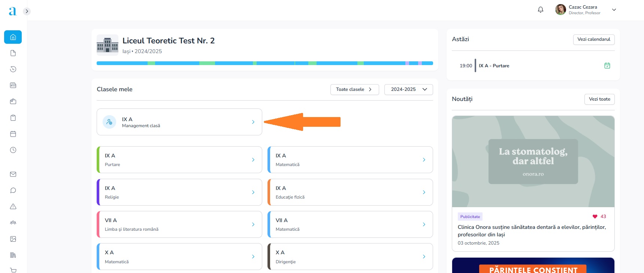Click the Vezi calendarul button
Image resolution: width=644 pixels, height=273 pixels.
pyautogui.click(x=593, y=39)
